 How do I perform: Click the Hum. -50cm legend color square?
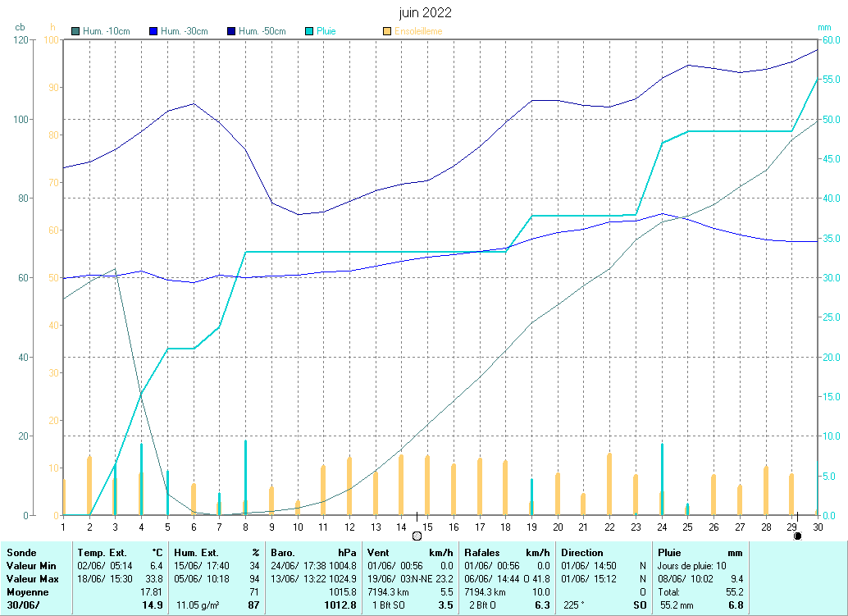[x=231, y=31]
